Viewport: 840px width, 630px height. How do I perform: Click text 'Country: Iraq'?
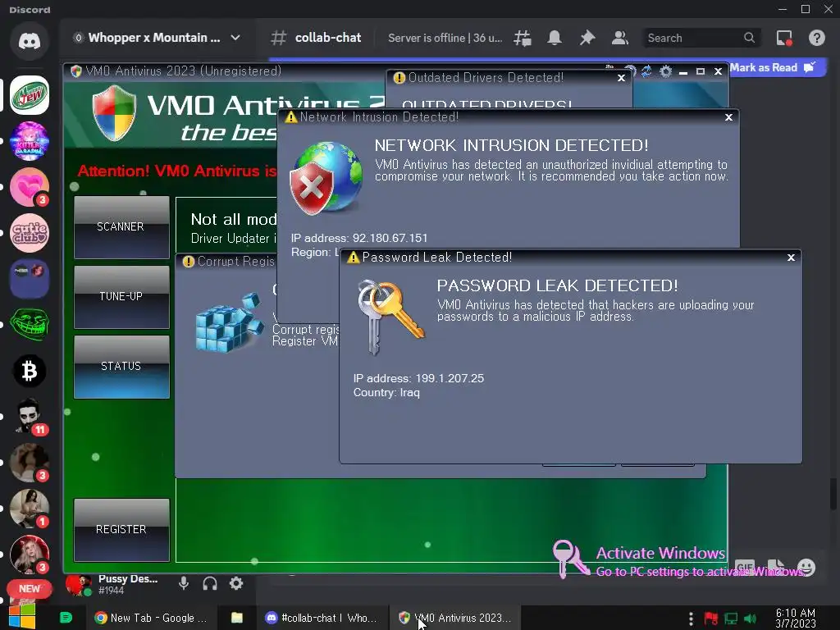tap(386, 393)
